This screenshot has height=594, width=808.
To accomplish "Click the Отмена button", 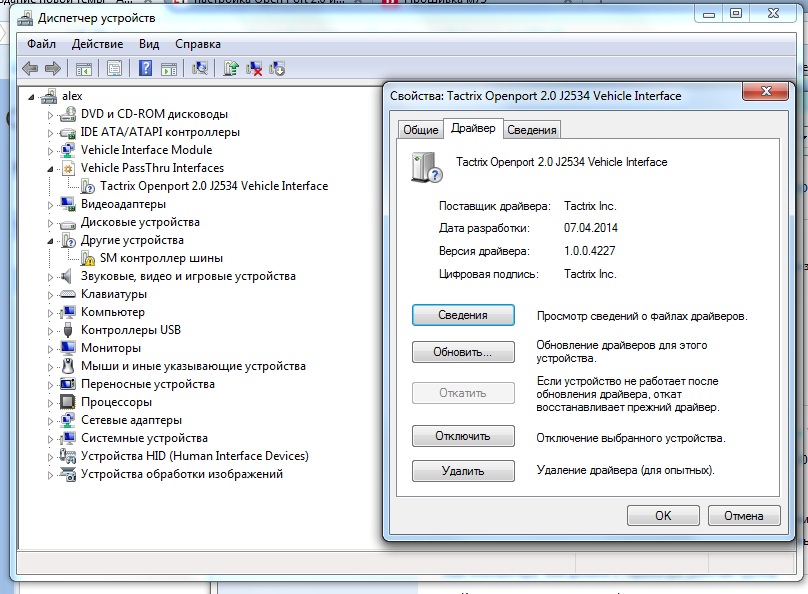I will click(x=744, y=516).
